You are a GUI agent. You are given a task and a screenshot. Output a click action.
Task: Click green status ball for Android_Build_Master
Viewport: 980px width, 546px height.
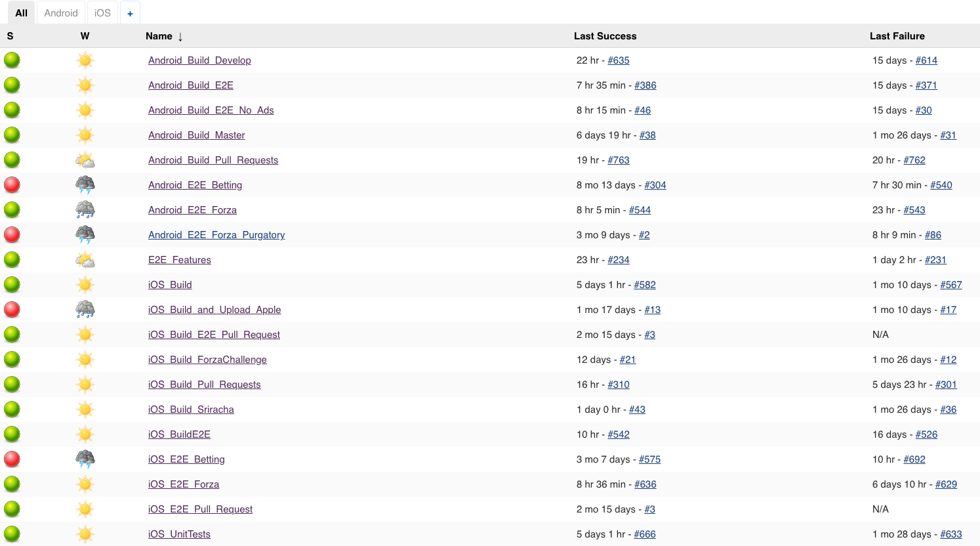[x=12, y=135]
